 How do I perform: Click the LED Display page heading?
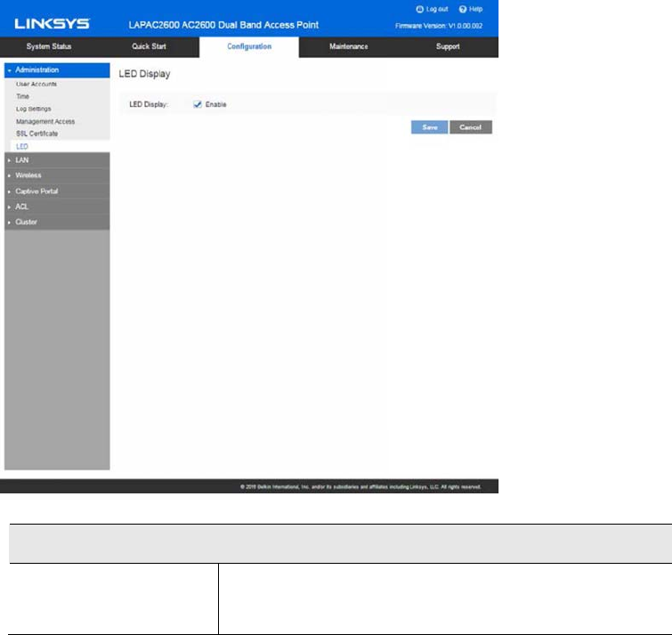coord(144,74)
